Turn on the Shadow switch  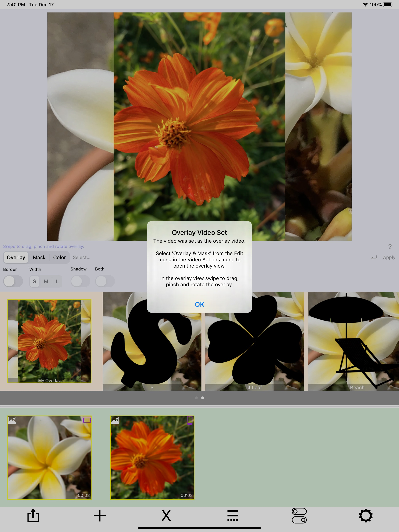(80, 281)
